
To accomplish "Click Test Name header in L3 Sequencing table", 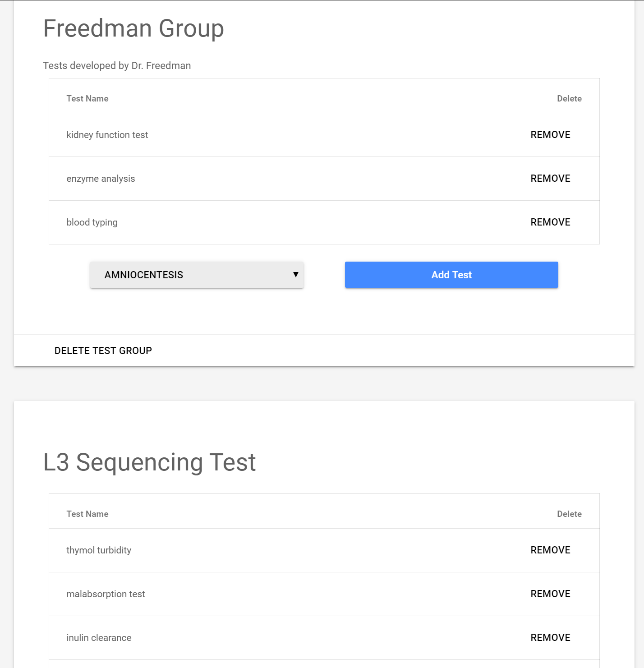I will pyautogui.click(x=87, y=514).
